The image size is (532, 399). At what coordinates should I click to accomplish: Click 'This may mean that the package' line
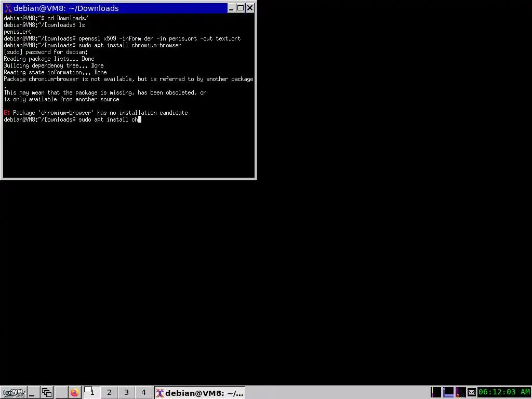point(105,92)
